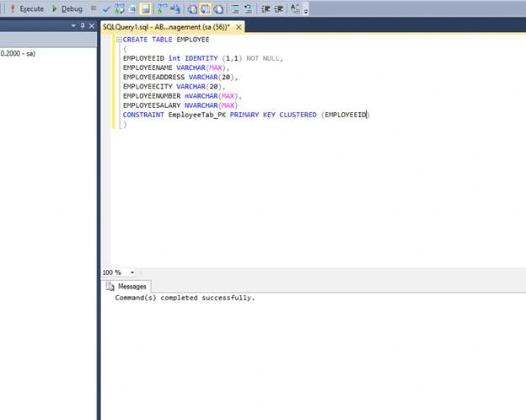Display the estimated execution plan
Screen dimensions: 526x420
pos(120,8)
